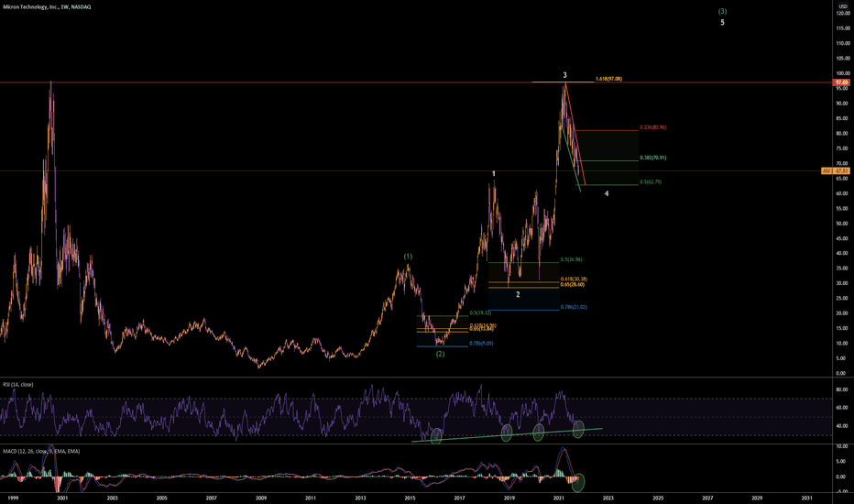The width and height of the screenshot is (854, 504).
Task: Click the wave 2 label below 2019 low
Action: point(518,294)
